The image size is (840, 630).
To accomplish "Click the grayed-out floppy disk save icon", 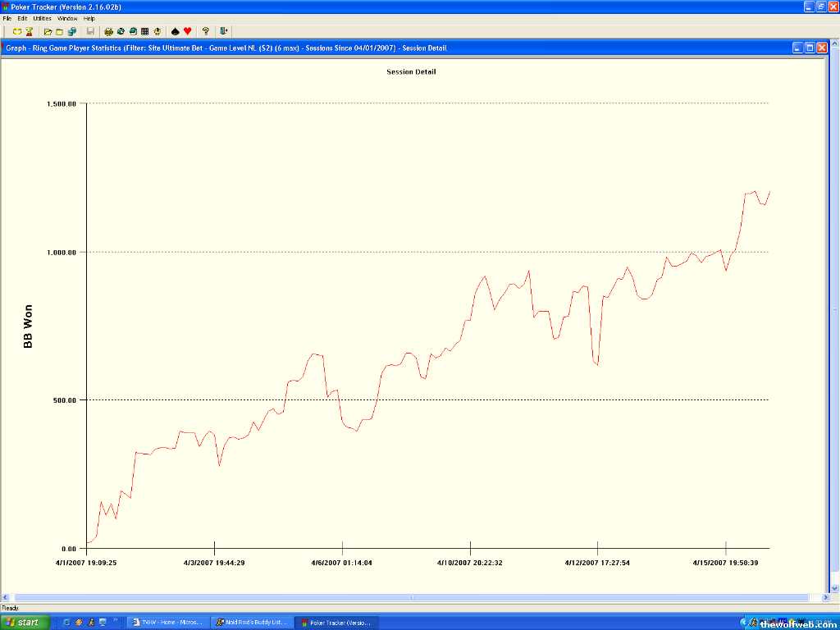I will [x=90, y=31].
